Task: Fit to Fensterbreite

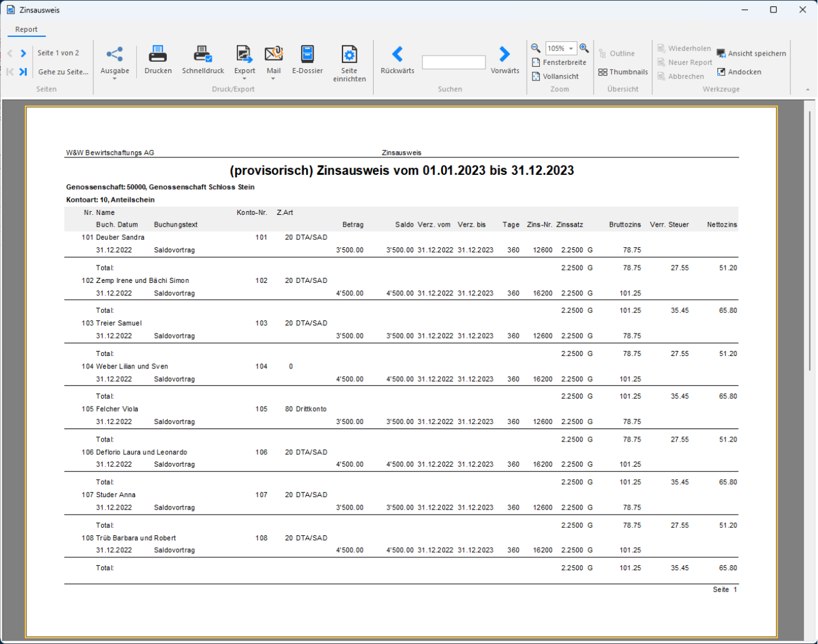Action: coord(559,62)
